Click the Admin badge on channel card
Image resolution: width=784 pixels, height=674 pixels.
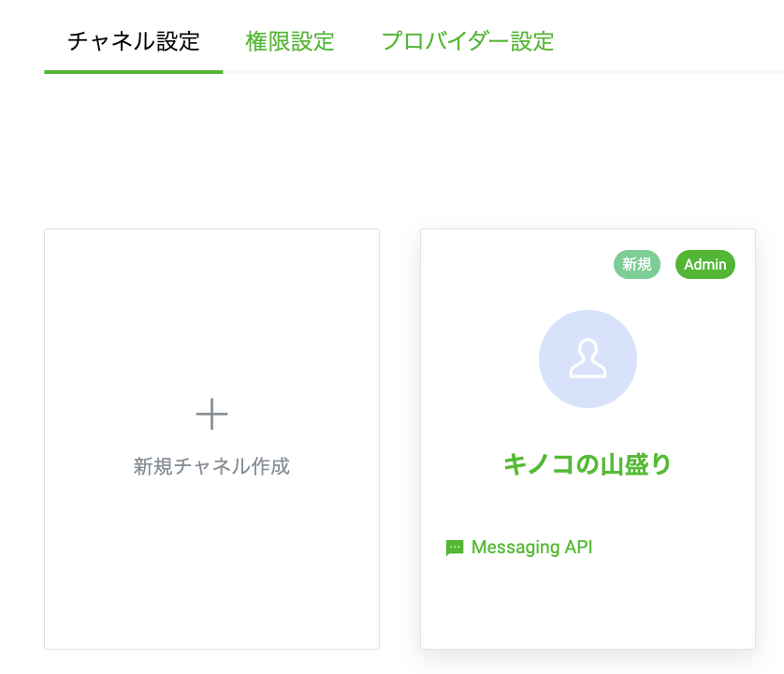[705, 264]
